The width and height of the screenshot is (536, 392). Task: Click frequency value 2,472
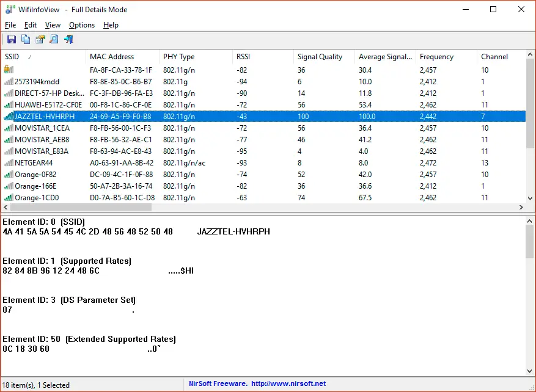tap(428, 163)
